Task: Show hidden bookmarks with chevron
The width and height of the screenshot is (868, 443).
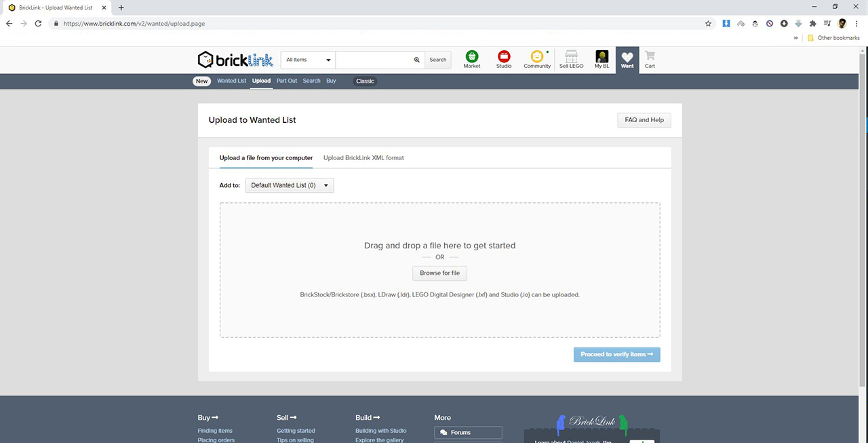Action: (x=795, y=38)
